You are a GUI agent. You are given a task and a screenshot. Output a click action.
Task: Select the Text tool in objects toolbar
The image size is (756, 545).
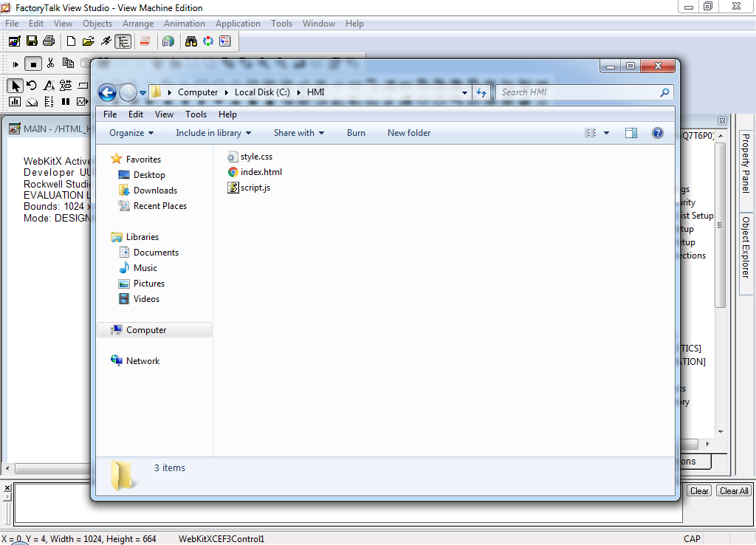click(x=49, y=86)
